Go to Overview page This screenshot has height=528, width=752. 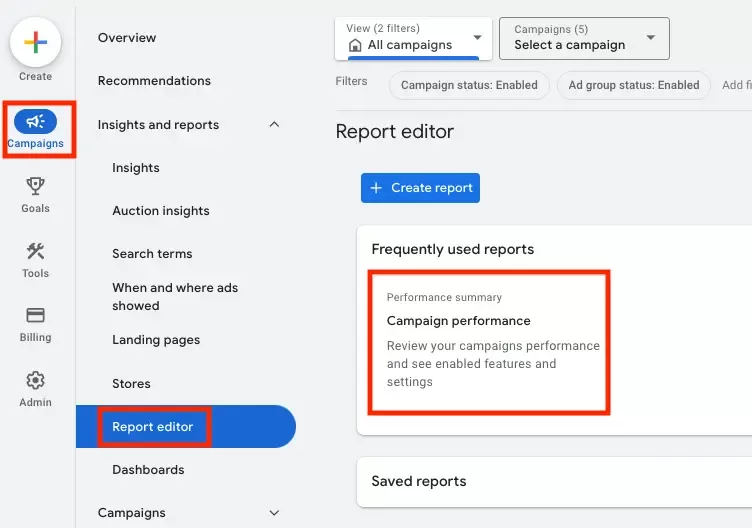coord(127,38)
